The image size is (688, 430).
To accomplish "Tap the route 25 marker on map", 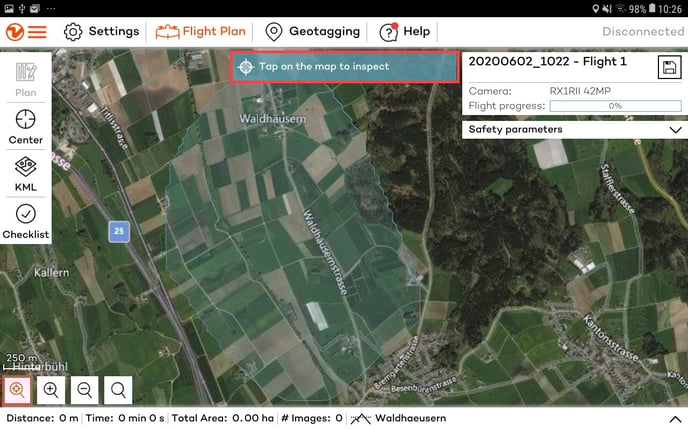I will point(119,231).
